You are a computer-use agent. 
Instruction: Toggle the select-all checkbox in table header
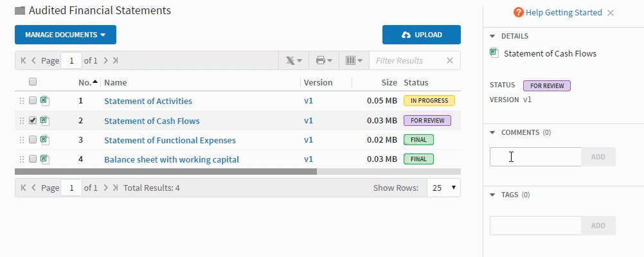tap(33, 82)
